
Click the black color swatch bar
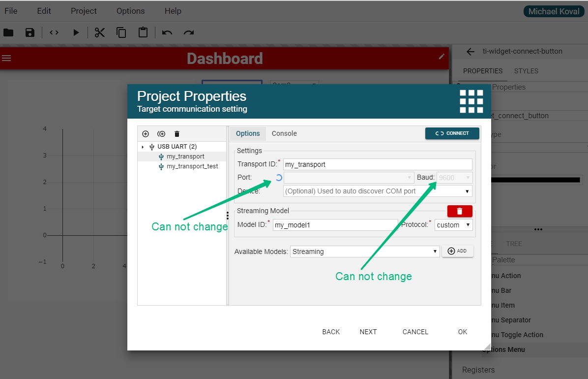[x=536, y=180]
